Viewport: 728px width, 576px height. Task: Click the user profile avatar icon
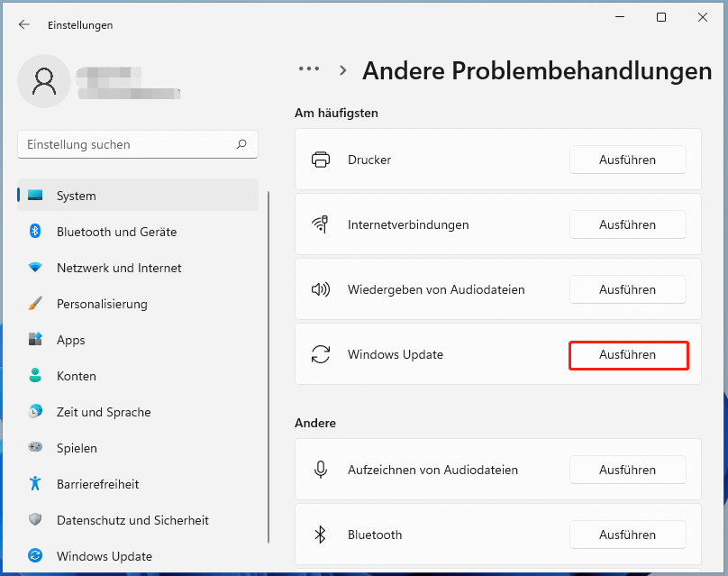[44, 81]
